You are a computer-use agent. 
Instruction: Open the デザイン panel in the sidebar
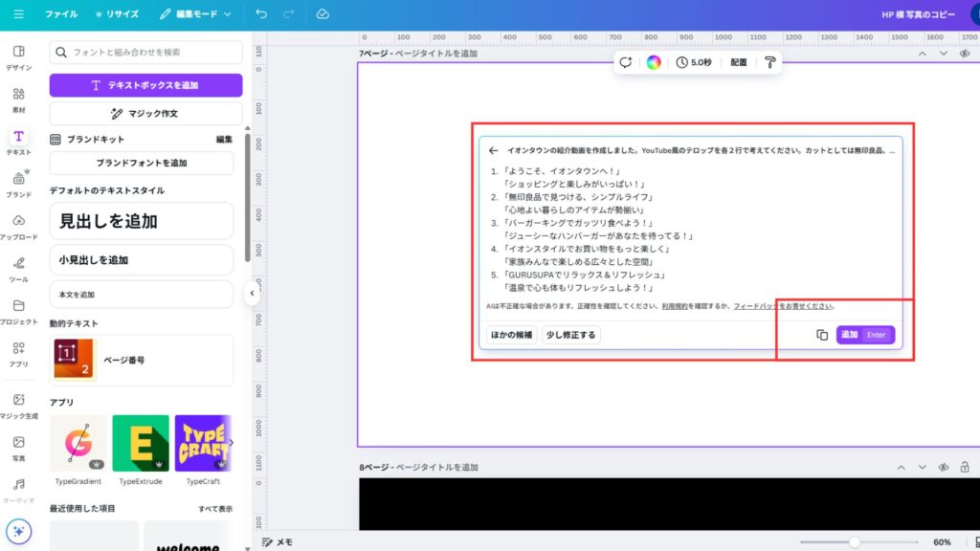click(x=18, y=56)
